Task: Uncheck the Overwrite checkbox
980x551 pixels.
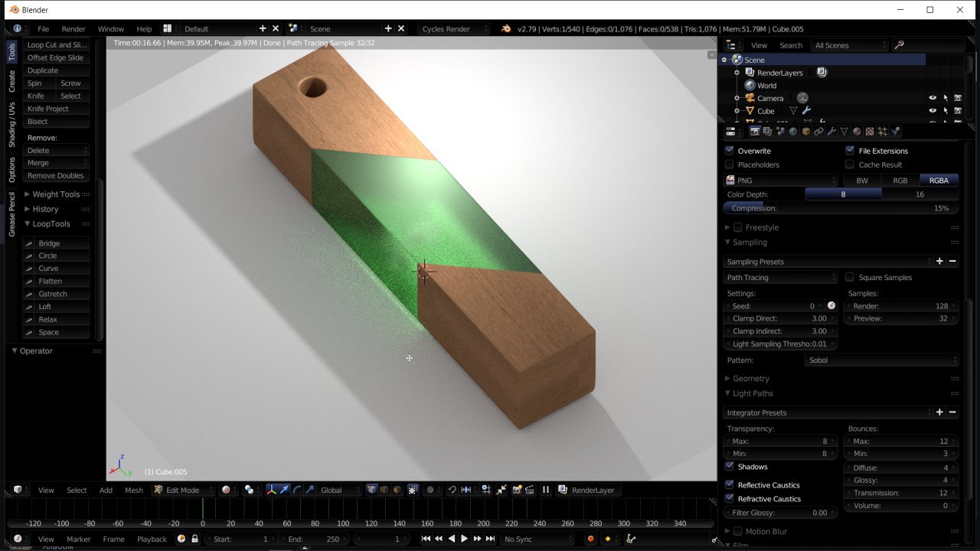Action: coord(730,151)
